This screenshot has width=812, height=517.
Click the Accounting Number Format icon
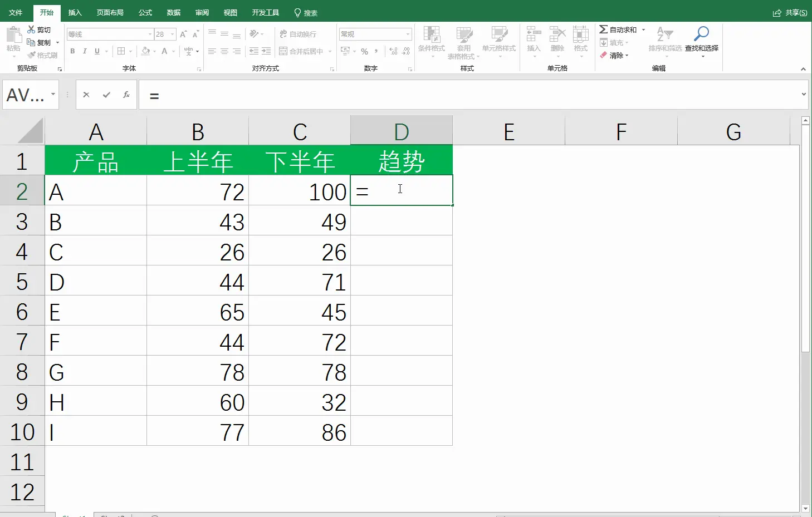345,51
